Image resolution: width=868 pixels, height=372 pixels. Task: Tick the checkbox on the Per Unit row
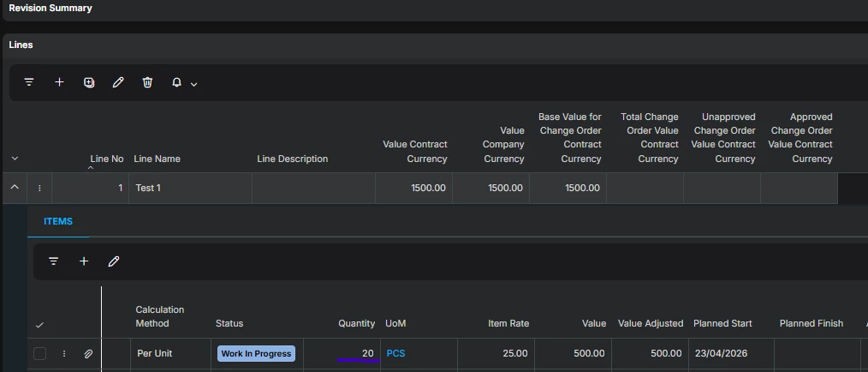pyautogui.click(x=40, y=353)
